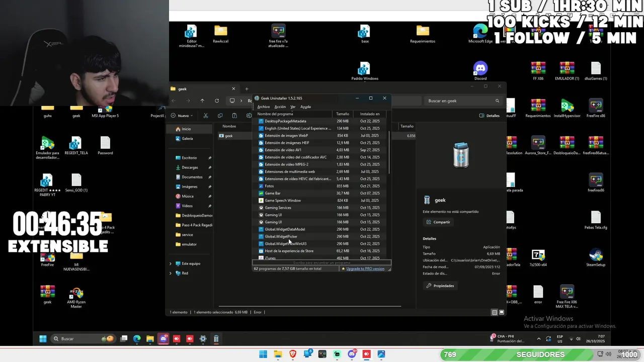Open dluzGames (1) file on desktop
This screenshot has height=362, width=644.
click(596, 71)
